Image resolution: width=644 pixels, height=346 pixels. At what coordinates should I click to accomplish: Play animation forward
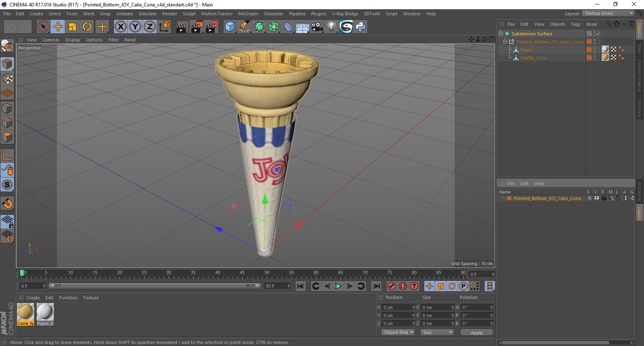(338, 286)
